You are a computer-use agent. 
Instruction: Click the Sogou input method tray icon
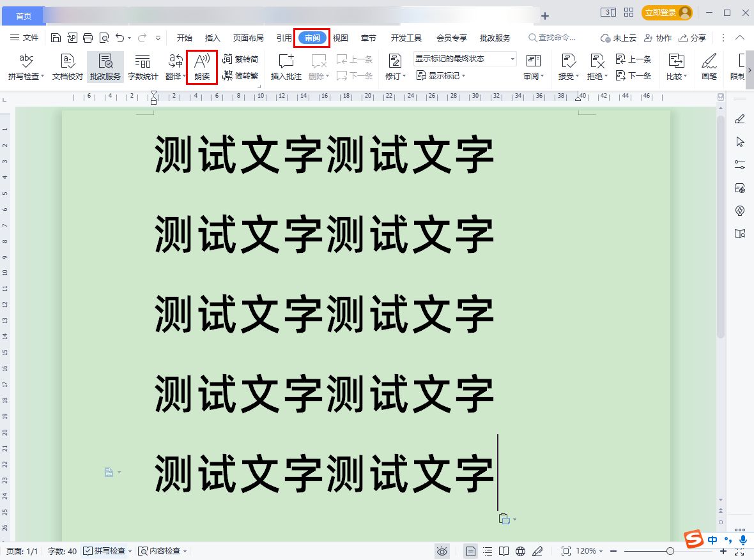pyautogui.click(x=693, y=540)
